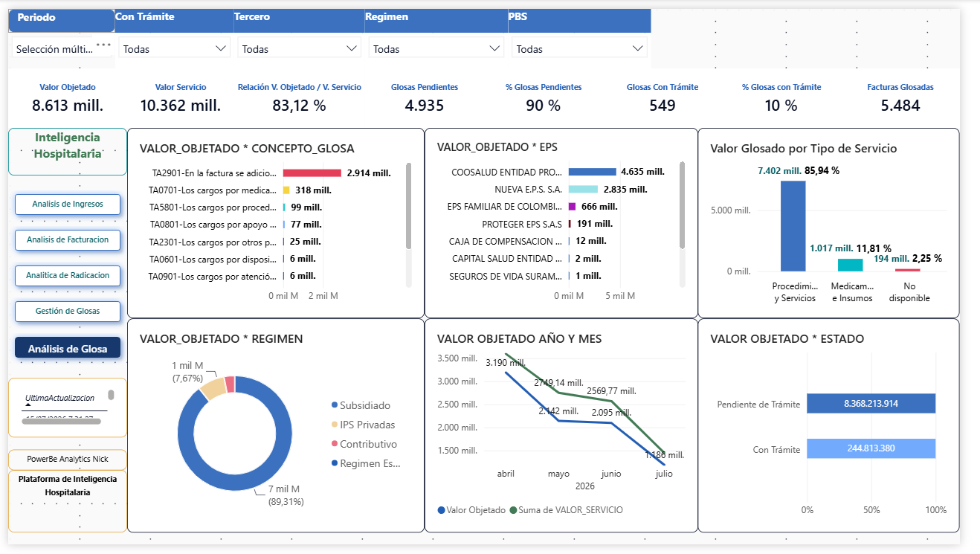Screen dimensions: 980x554
Task: Click the ellipsis icon beside Periodo selector
Action: coord(103,45)
